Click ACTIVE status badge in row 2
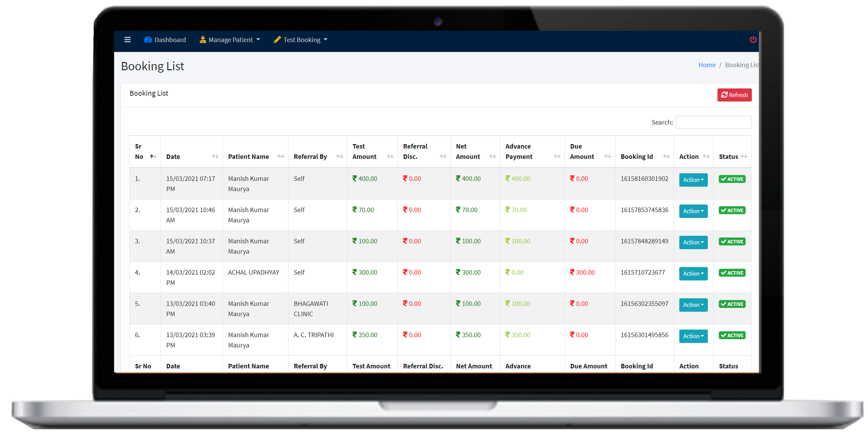The width and height of the screenshot is (868, 432). pyautogui.click(x=732, y=210)
